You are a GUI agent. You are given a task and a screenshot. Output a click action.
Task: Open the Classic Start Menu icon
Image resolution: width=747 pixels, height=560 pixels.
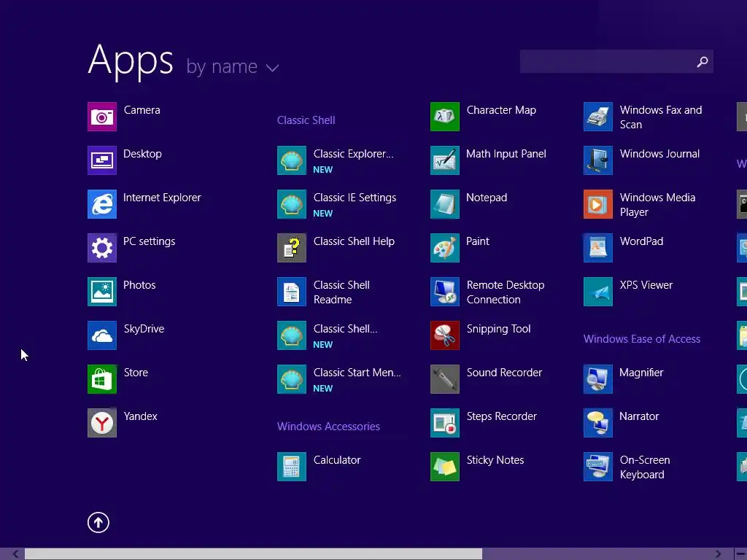coord(292,379)
